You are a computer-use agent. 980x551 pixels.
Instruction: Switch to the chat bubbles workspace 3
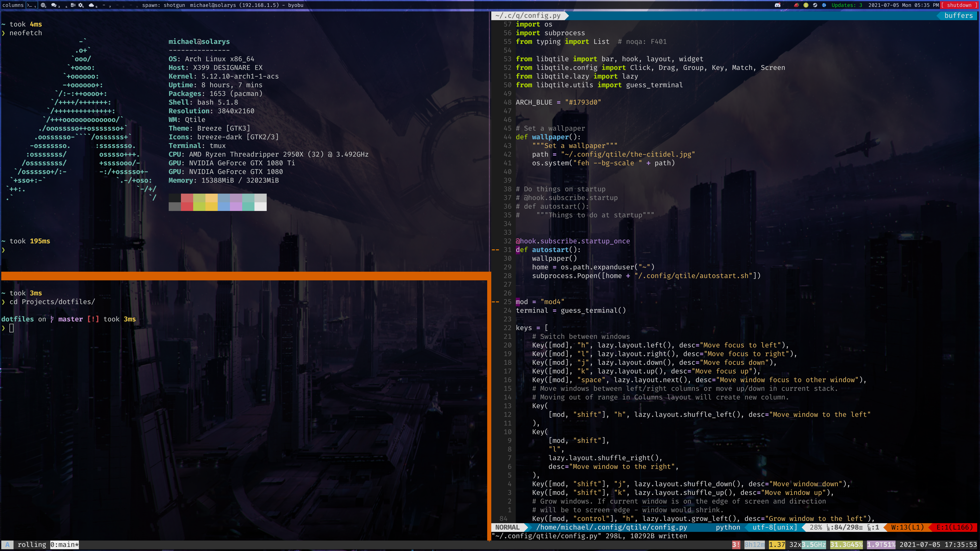[54, 5]
